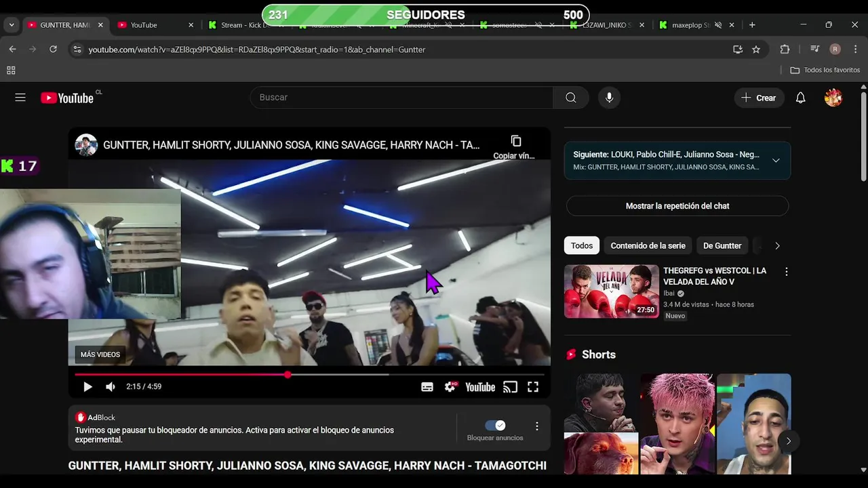Open the tab search dropdown arrow

pyautogui.click(x=12, y=25)
